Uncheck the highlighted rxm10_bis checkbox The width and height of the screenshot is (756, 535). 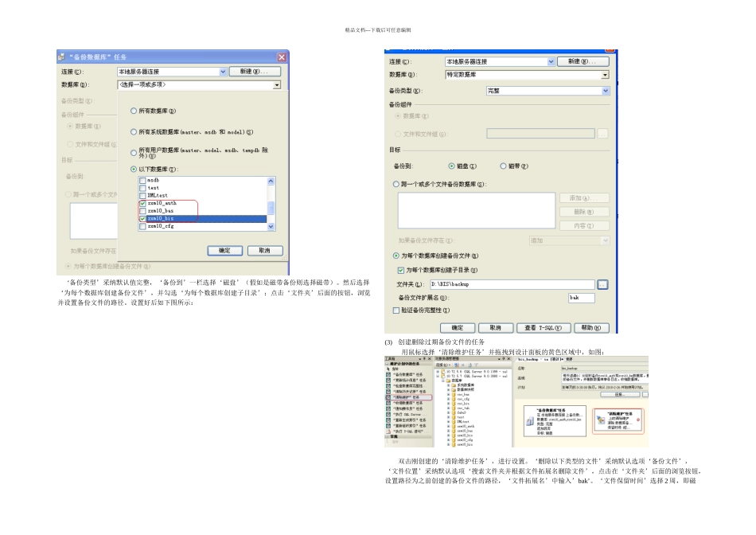pos(142,219)
